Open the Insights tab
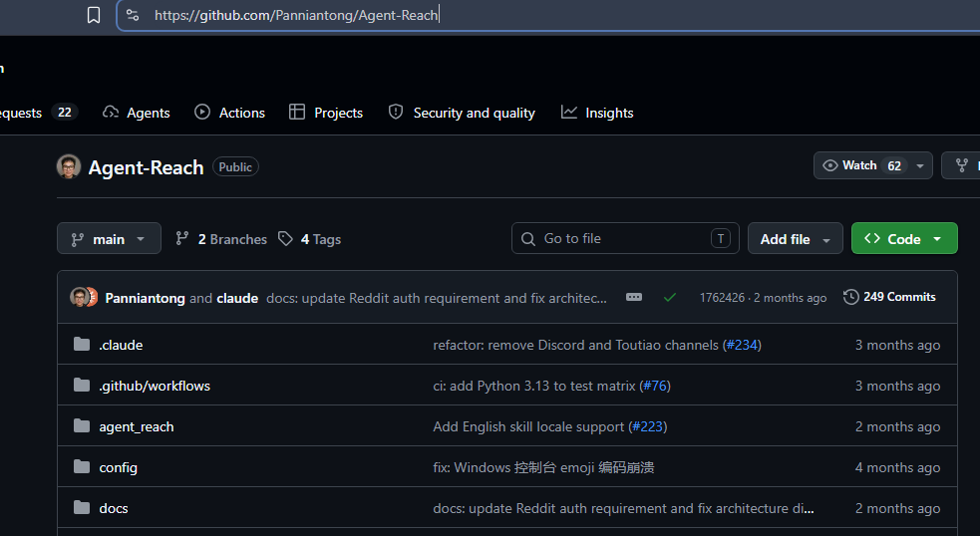Image resolution: width=980 pixels, height=536 pixels. point(597,113)
